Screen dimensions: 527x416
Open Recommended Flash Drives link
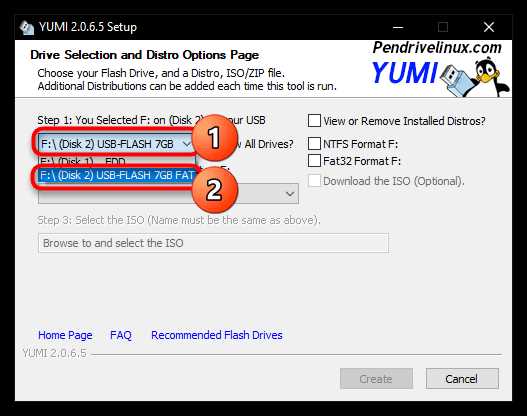pos(217,335)
